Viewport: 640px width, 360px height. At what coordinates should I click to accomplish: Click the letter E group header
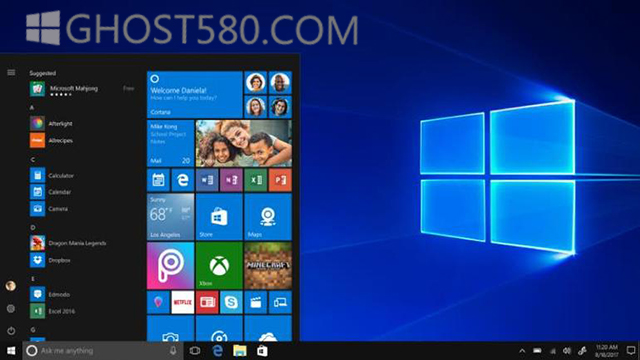pos(33,279)
